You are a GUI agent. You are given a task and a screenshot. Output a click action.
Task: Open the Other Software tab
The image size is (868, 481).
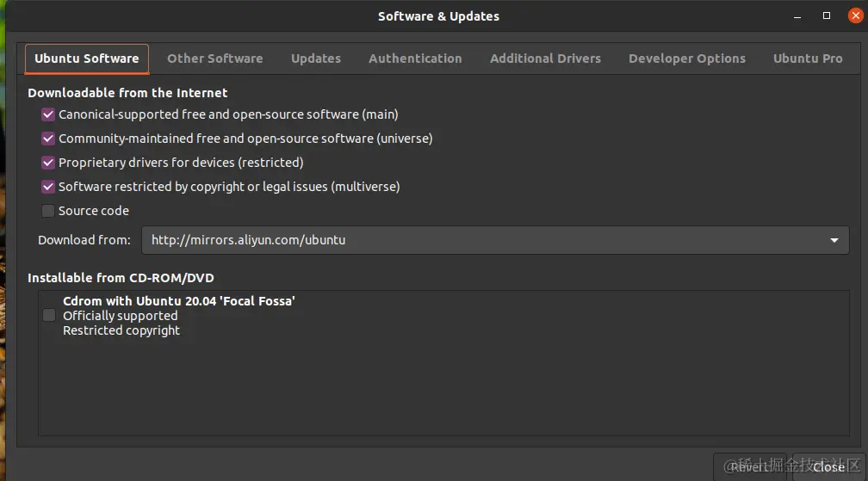[x=214, y=59]
